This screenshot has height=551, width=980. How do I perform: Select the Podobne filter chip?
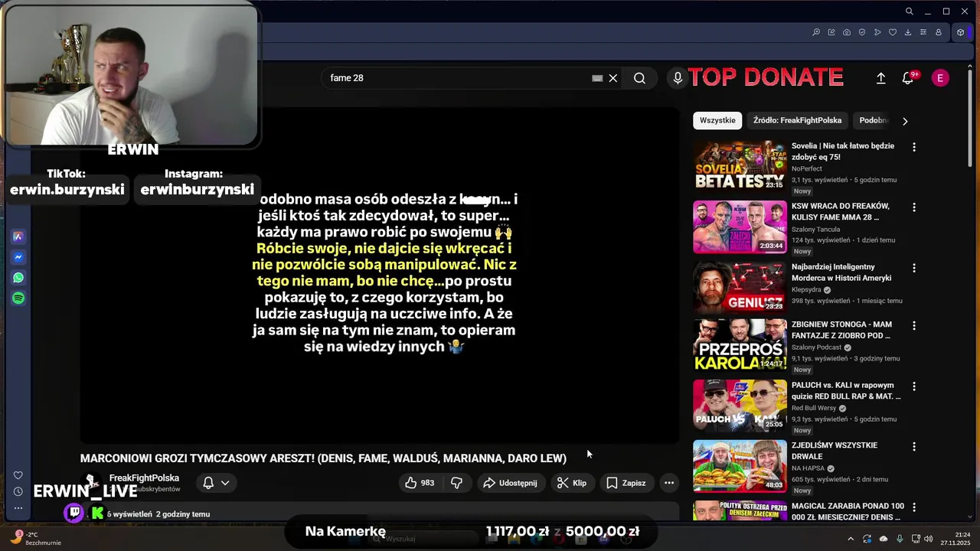873,120
